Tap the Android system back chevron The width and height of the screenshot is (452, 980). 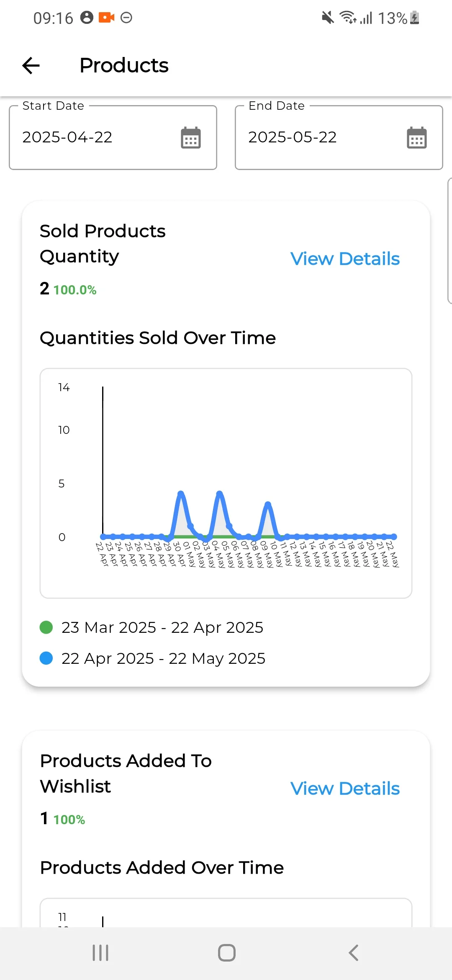coord(354,953)
